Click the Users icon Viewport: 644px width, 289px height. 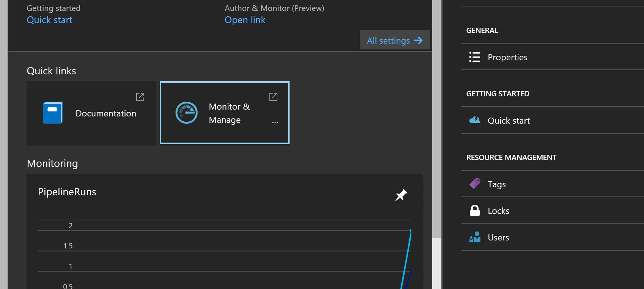tap(475, 237)
